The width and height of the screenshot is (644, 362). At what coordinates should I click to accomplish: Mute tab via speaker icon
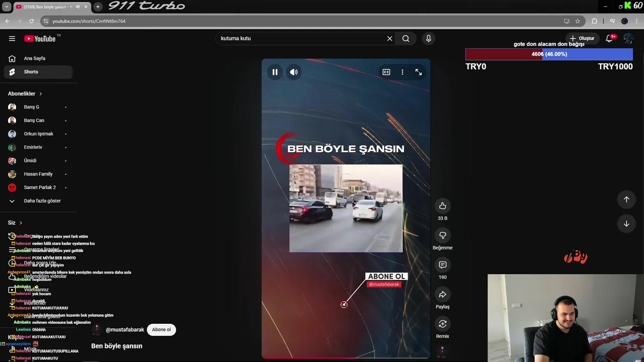tap(77, 7)
